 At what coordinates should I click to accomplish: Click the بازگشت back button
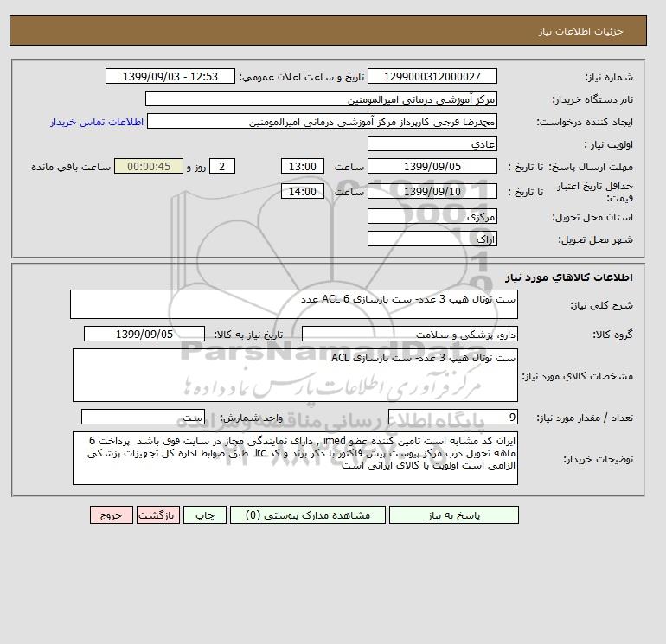click(x=158, y=515)
